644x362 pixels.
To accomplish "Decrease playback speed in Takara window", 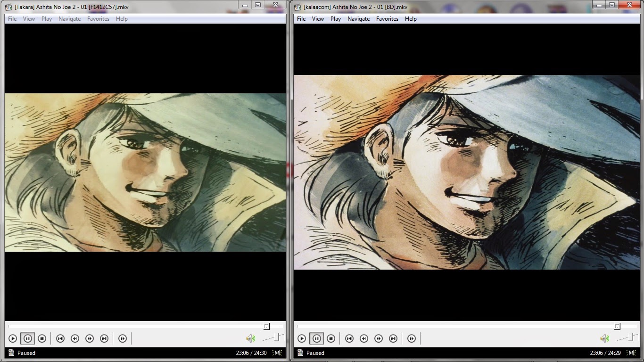I will [x=74, y=338].
